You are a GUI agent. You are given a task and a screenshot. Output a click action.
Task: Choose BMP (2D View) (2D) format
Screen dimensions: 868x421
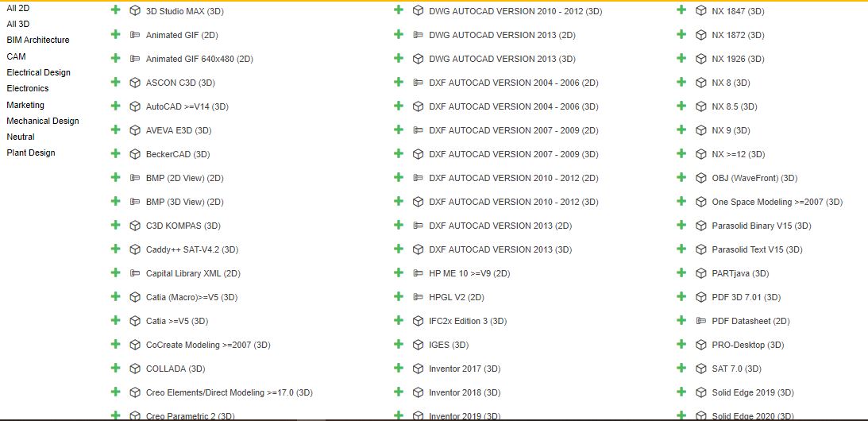click(185, 178)
